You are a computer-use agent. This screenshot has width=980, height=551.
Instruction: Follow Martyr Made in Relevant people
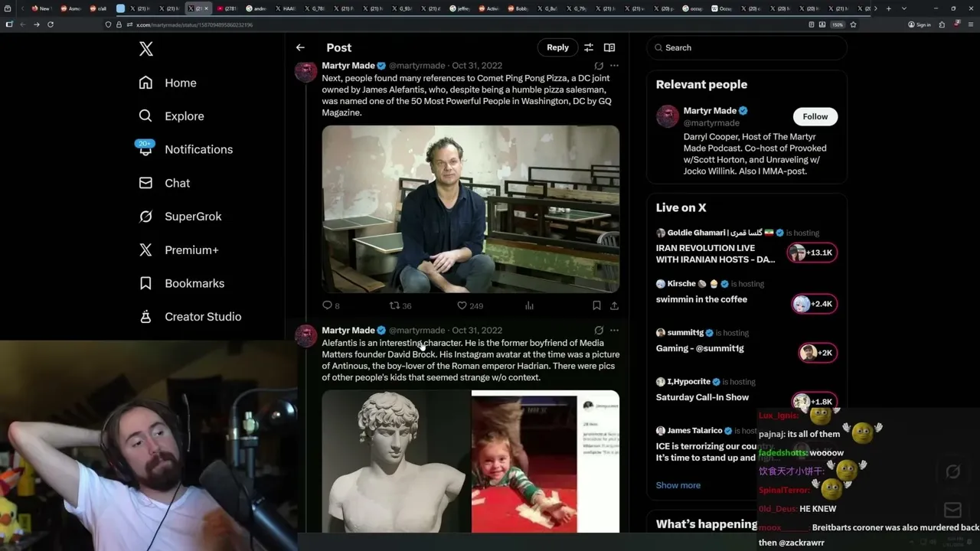(815, 116)
